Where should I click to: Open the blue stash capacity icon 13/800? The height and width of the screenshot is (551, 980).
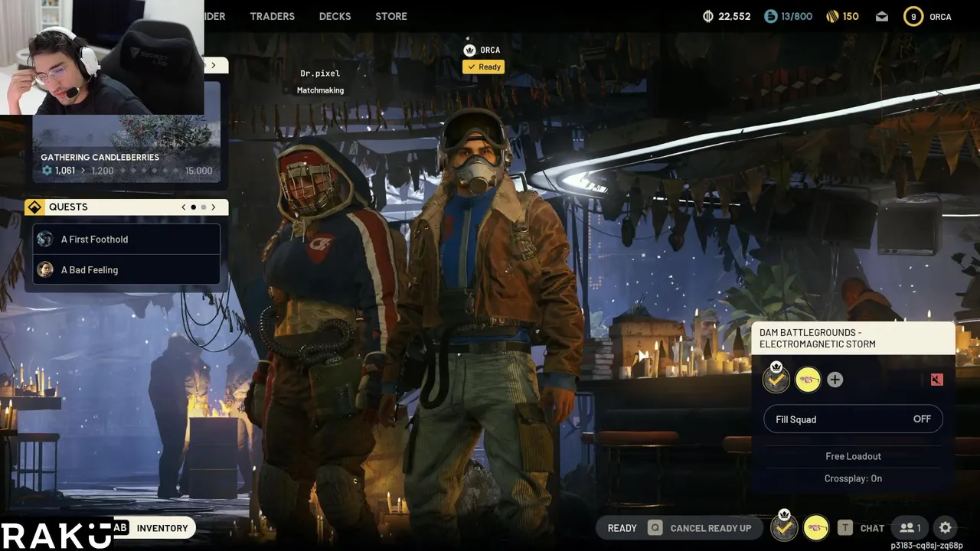[x=770, y=16]
